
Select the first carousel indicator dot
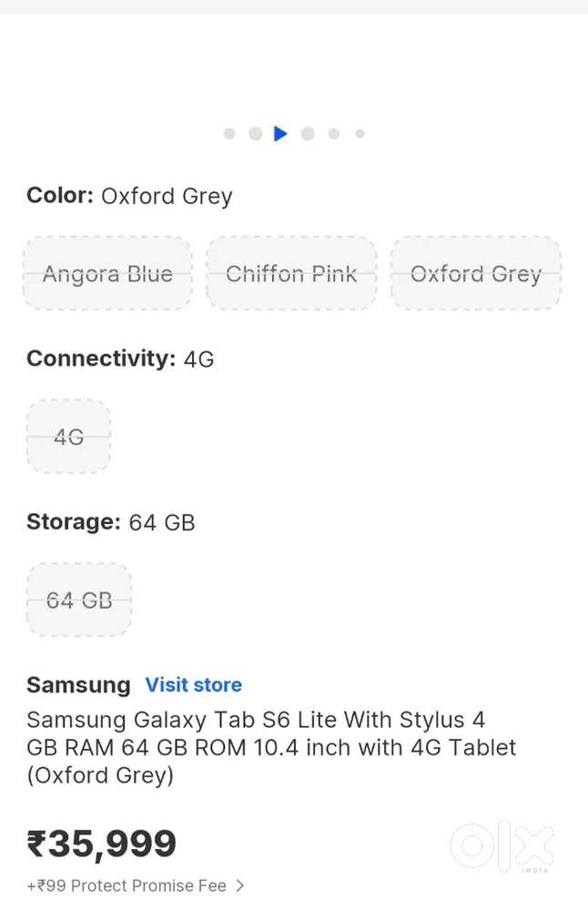(x=229, y=133)
